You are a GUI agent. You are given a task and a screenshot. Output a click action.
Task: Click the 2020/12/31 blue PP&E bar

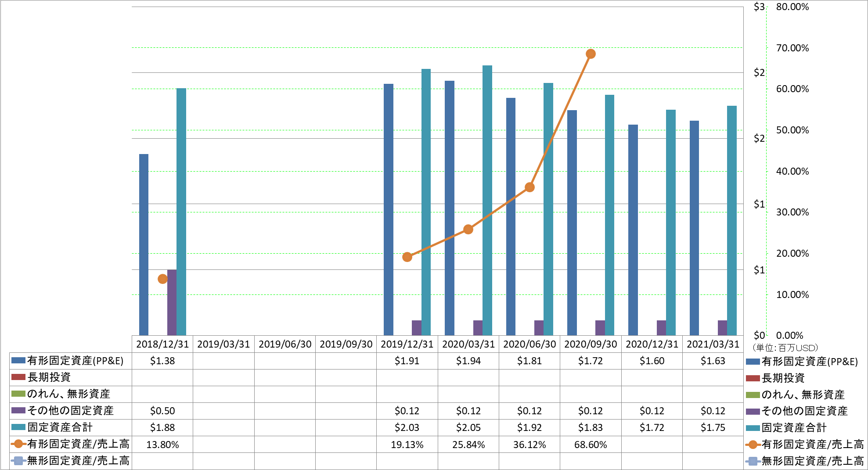click(633, 230)
